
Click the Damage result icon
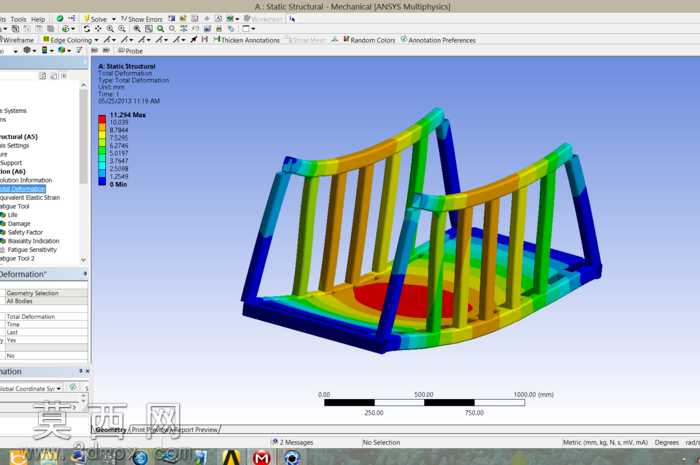click(3, 224)
